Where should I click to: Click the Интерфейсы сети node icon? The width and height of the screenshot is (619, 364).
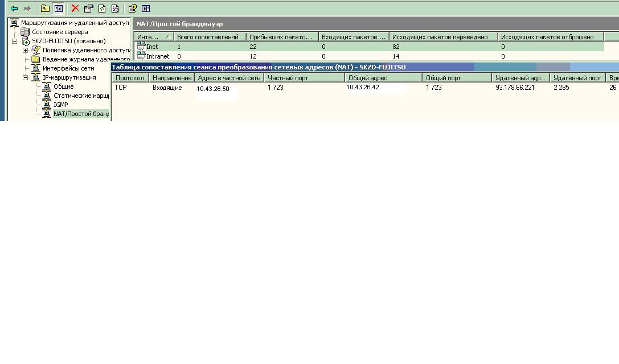click(x=35, y=68)
